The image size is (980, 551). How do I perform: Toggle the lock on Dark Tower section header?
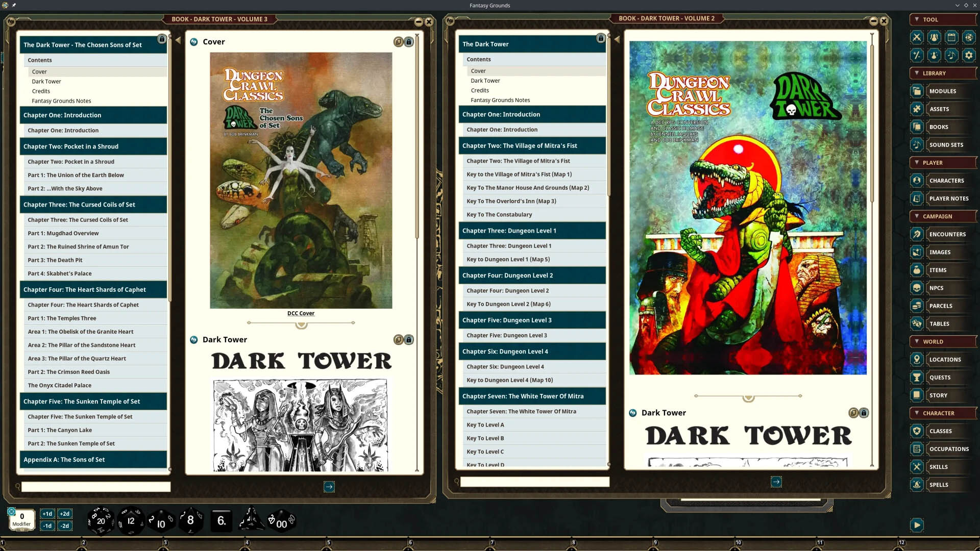pyautogui.click(x=408, y=339)
